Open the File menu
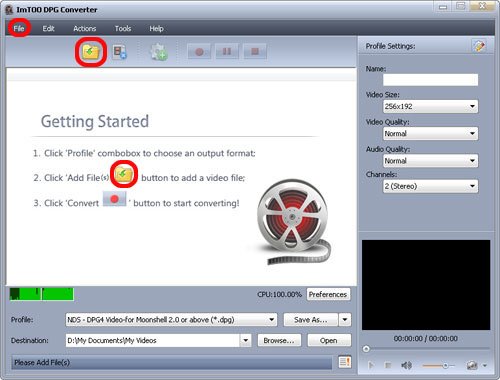The width and height of the screenshot is (500, 380). 19,28
